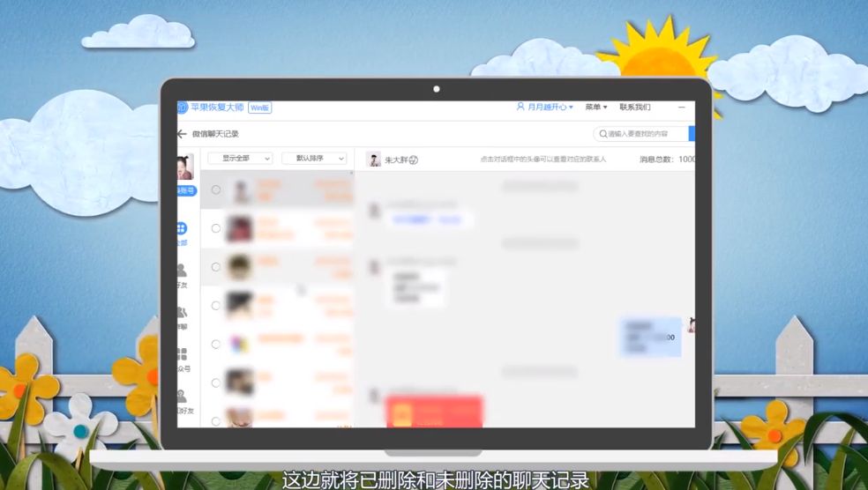This screenshot has width=868, height=490.
Task: Click the blue search button next to search field
Action: (692, 134)
